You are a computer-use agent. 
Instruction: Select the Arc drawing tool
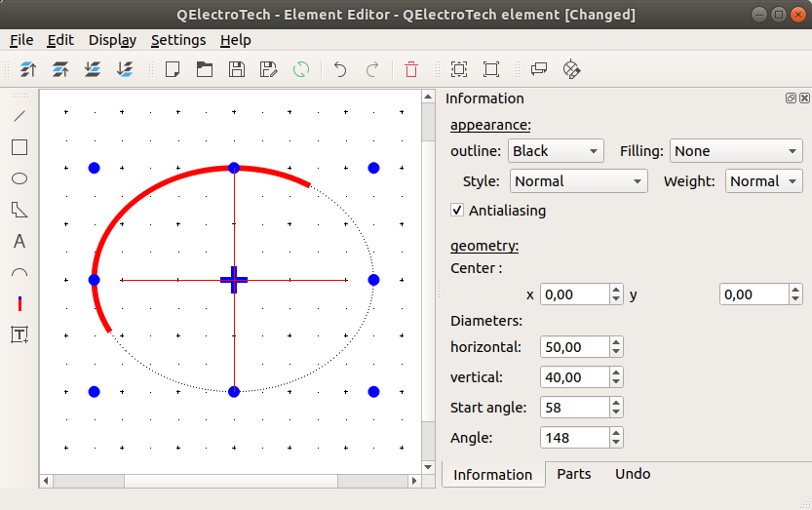coord(19,273)
